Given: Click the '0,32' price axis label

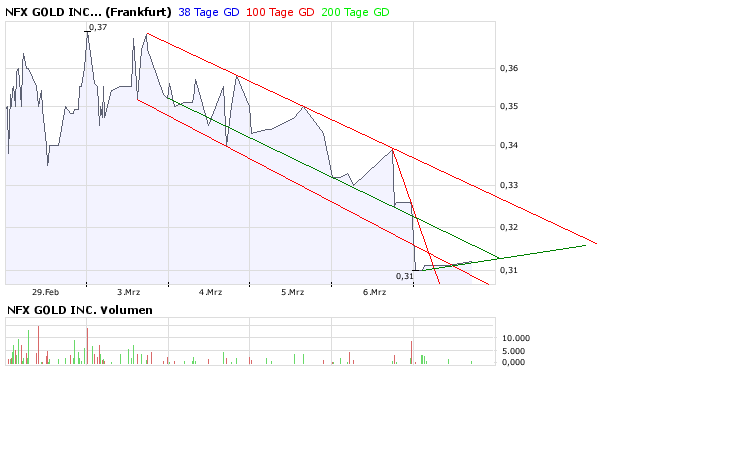Looking at the screenshot, I should click(509, 227).
